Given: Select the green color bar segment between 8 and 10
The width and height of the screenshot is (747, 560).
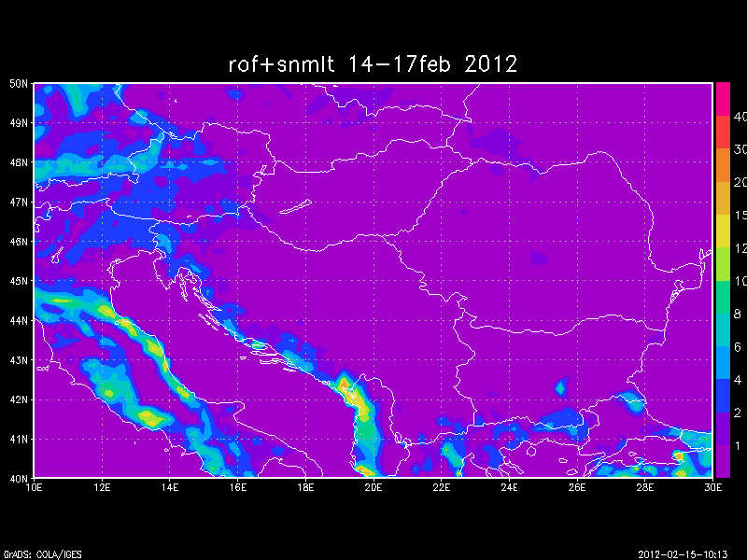Looking at the screenshot, I should (x=723, y=297).
